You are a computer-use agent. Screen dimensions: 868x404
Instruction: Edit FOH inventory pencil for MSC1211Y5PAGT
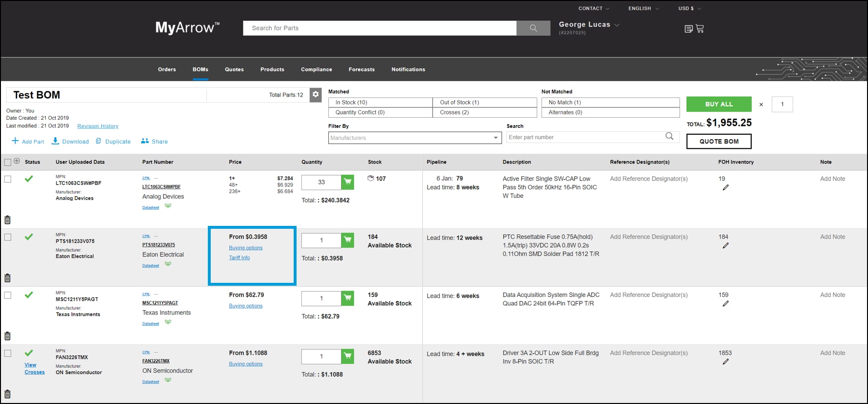point(725,304)
